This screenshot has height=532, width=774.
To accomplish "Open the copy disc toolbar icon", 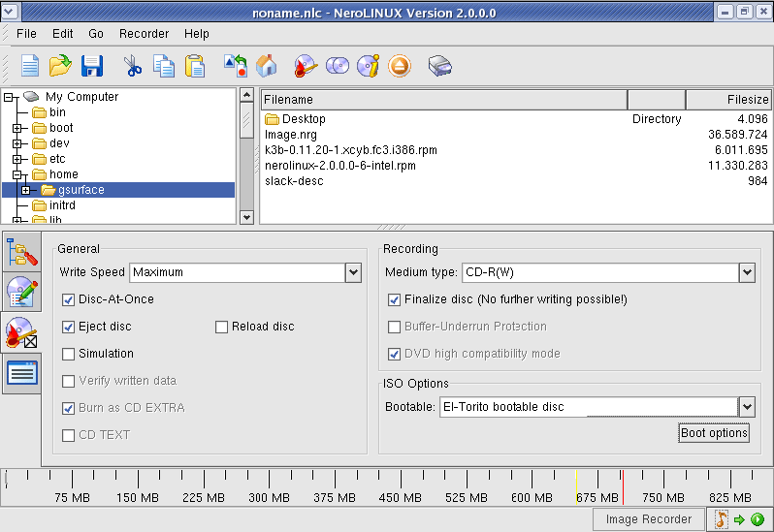I will [338, 66].
